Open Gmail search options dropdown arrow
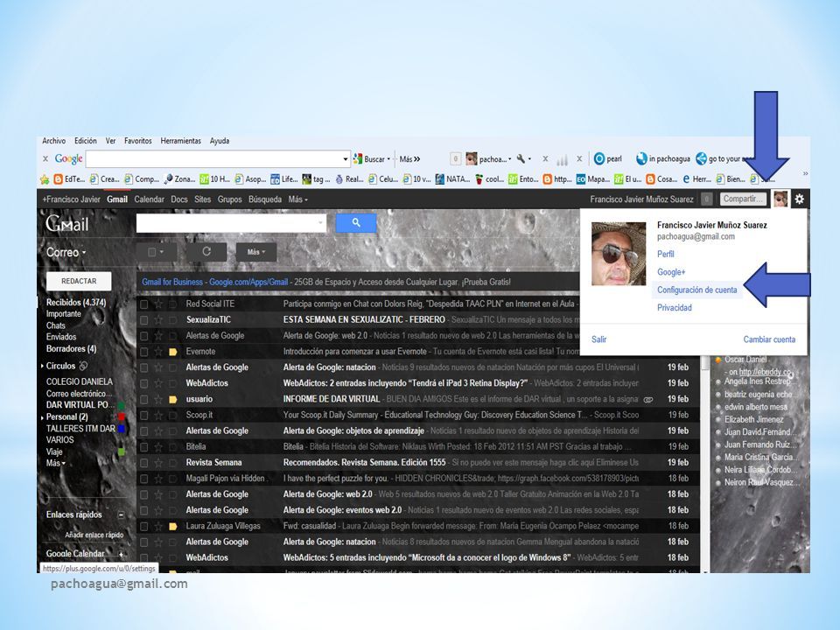 [x=321, y=223]
